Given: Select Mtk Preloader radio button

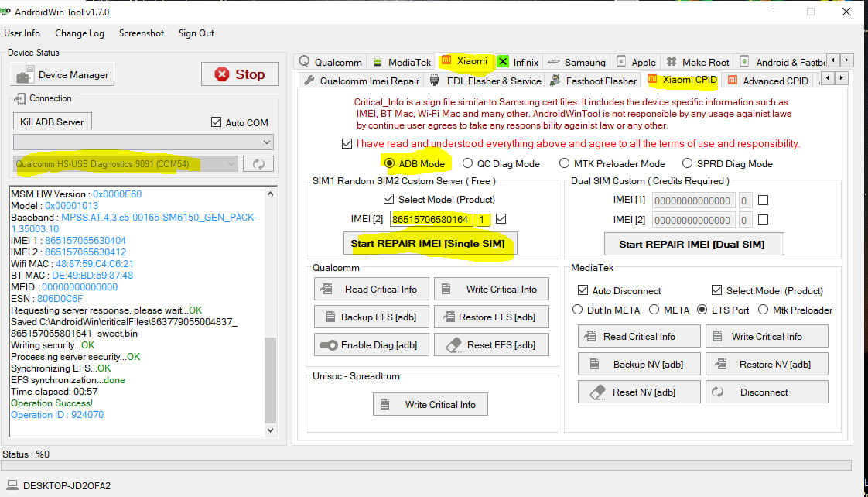Looking at the screenshot, I should (763, 310).
